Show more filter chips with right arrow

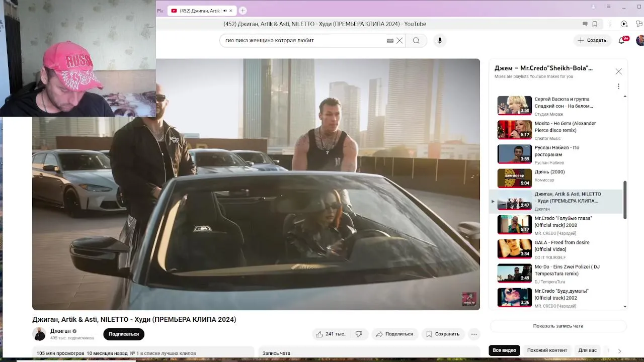[x=619, y=350]
